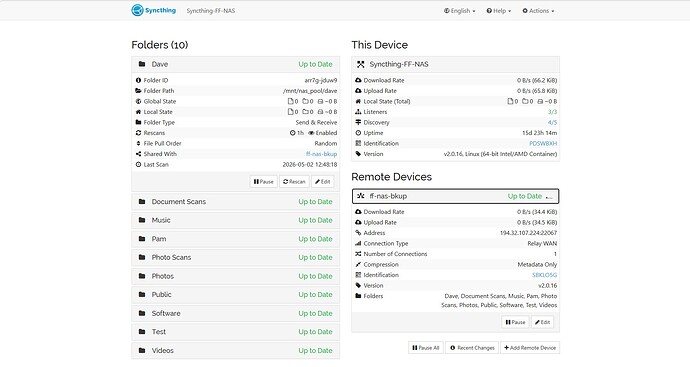Collapse the Dave folder panel
The image size is (690, 367).
click(235, 64)
